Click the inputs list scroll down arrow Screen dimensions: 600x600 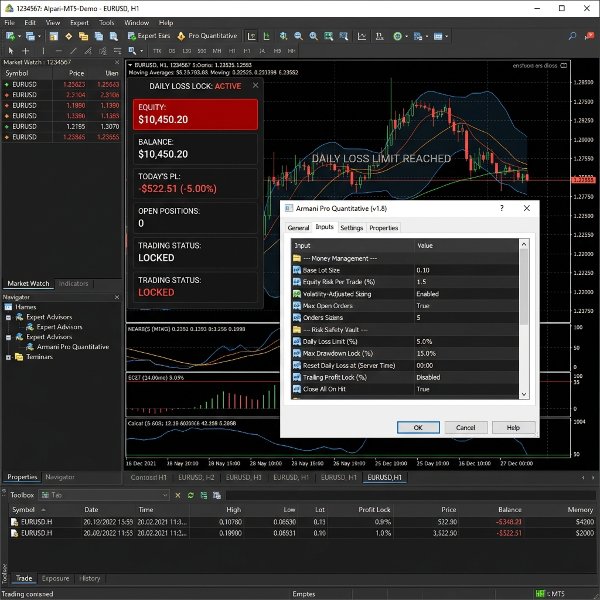click(x=523, y=395)
